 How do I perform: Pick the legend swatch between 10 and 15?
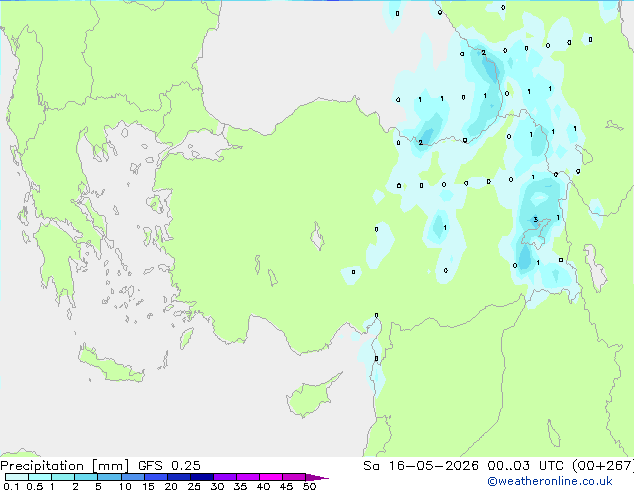[132, 477]
